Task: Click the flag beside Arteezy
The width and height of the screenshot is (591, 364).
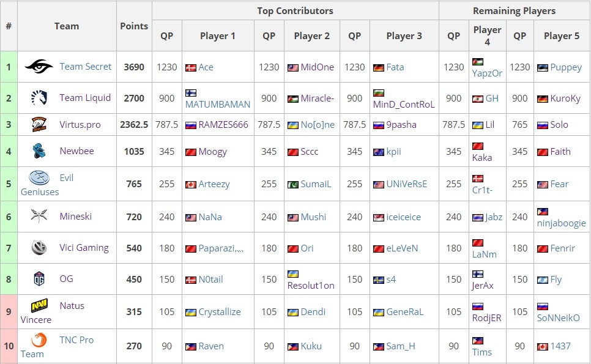Action: 191,185
